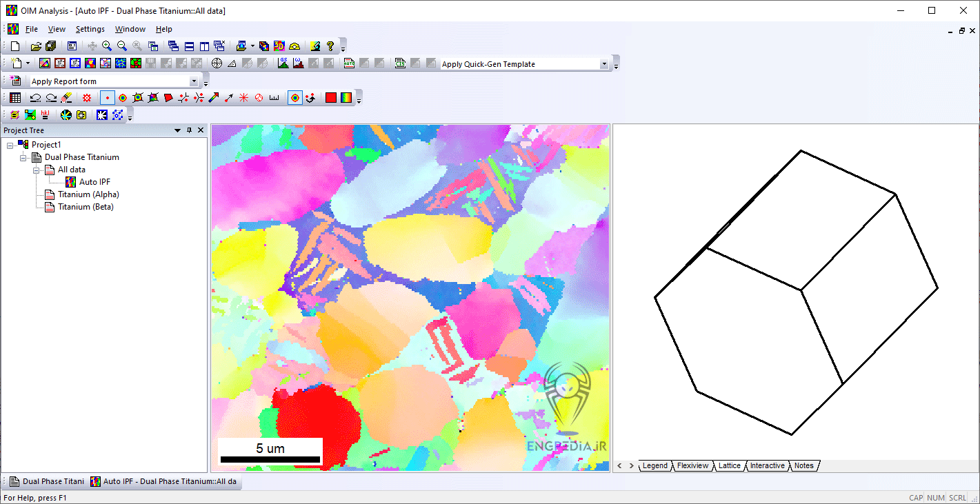Open the Settings menu
This screenshot has height=504, width=980.
pyautogui.click(x=90, y=29)
